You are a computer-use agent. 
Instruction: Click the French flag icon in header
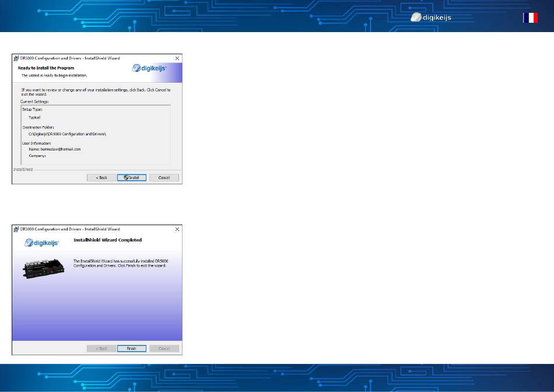click(530, 18)
